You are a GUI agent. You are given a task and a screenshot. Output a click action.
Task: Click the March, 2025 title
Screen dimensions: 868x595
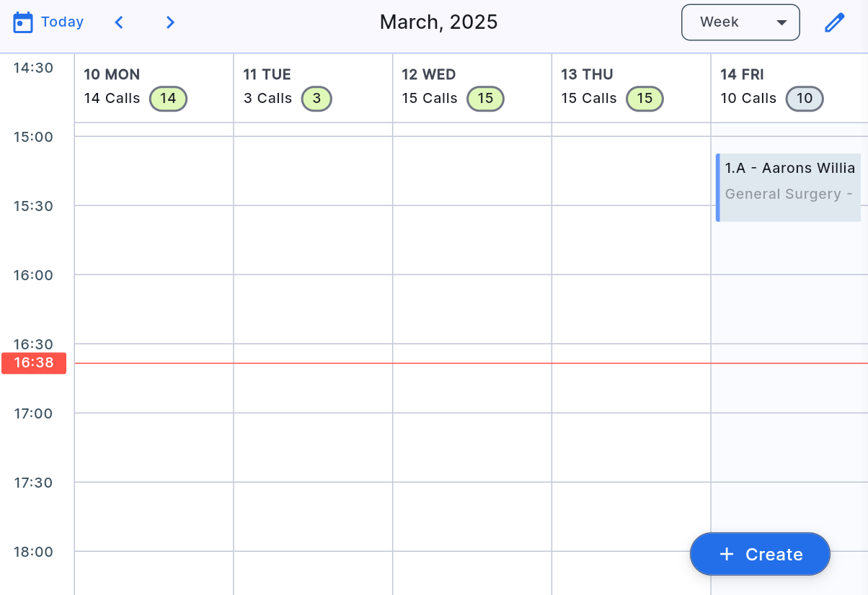438,22
